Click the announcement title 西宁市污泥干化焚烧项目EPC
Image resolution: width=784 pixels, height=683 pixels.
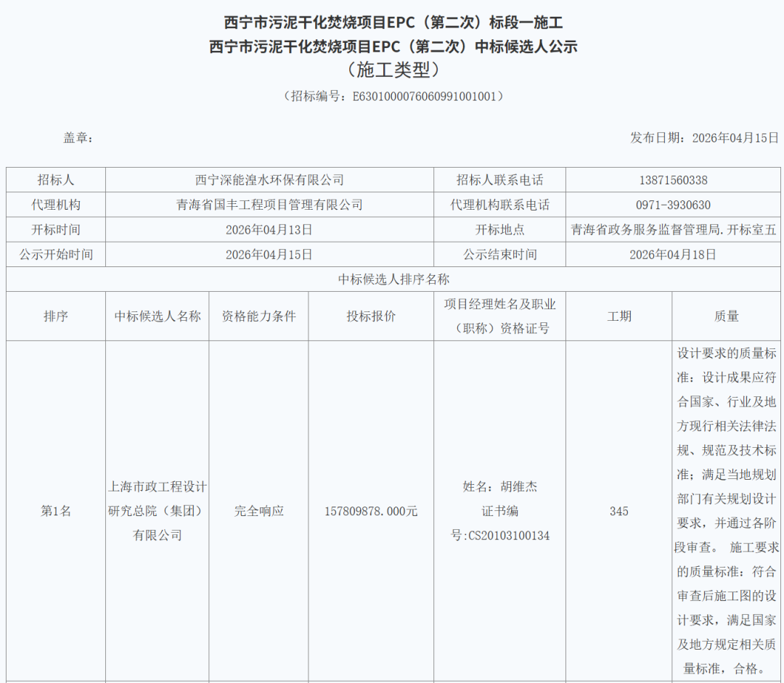[x=392, y=22]
